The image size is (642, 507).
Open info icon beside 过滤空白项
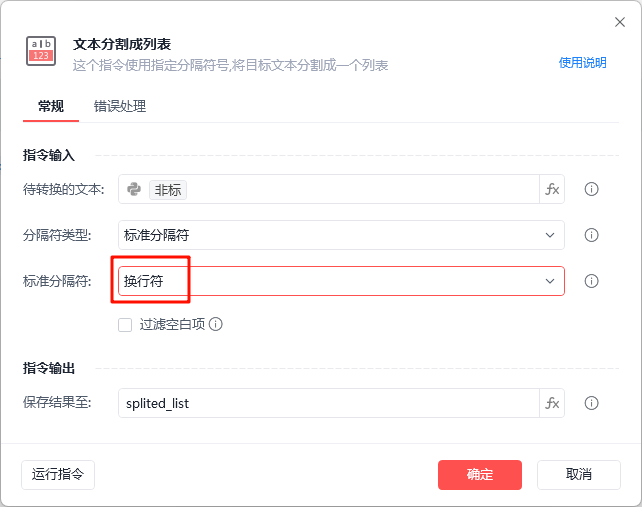tap(216, 324)
